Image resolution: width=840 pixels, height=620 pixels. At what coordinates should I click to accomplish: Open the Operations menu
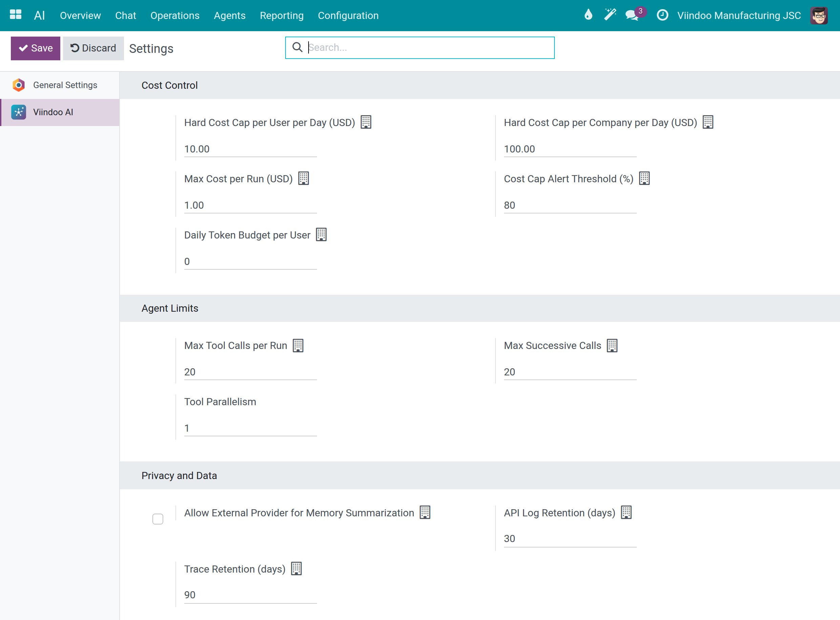(175, 15)
